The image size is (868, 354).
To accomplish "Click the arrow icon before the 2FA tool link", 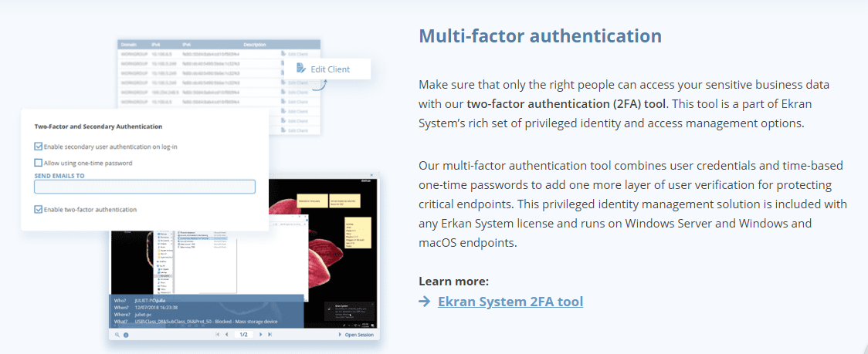I will (x=425, y=302).
